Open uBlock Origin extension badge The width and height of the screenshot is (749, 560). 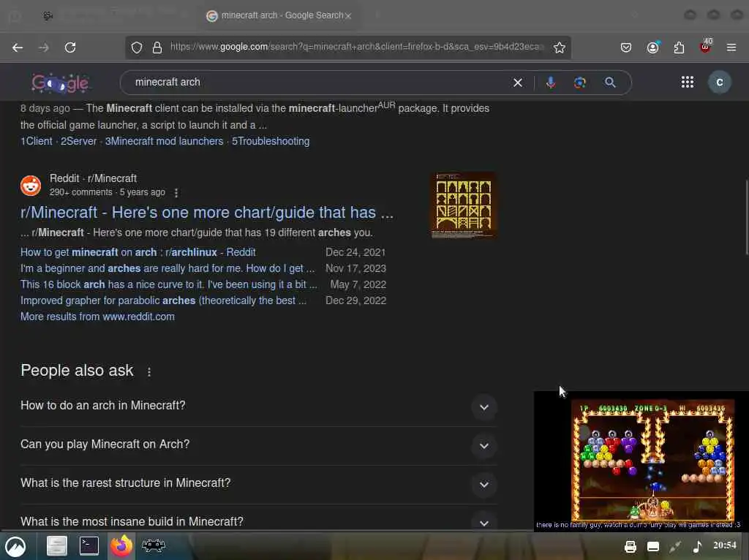coord(705,46)
